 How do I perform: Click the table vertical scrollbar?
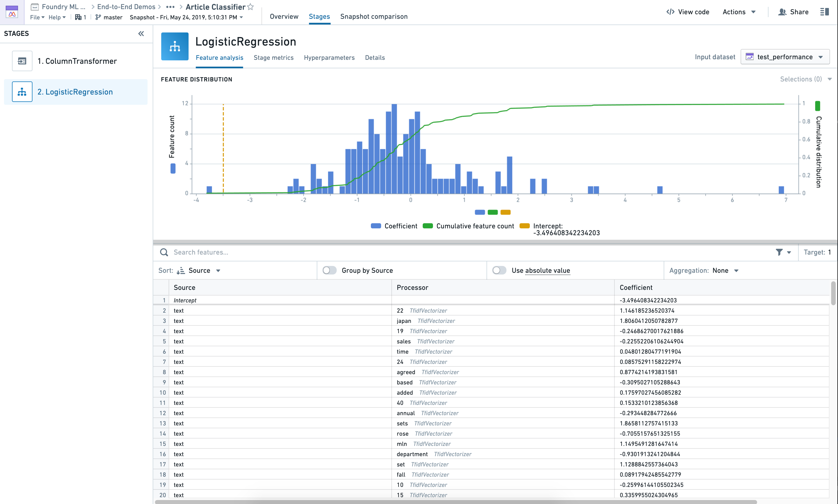click(833, 293)
